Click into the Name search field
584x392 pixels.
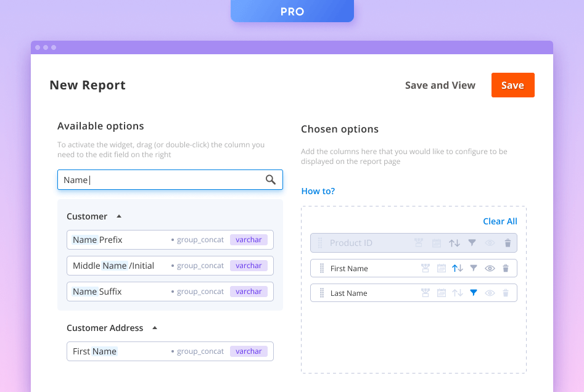pyautogui.click(x=160, y=180)
